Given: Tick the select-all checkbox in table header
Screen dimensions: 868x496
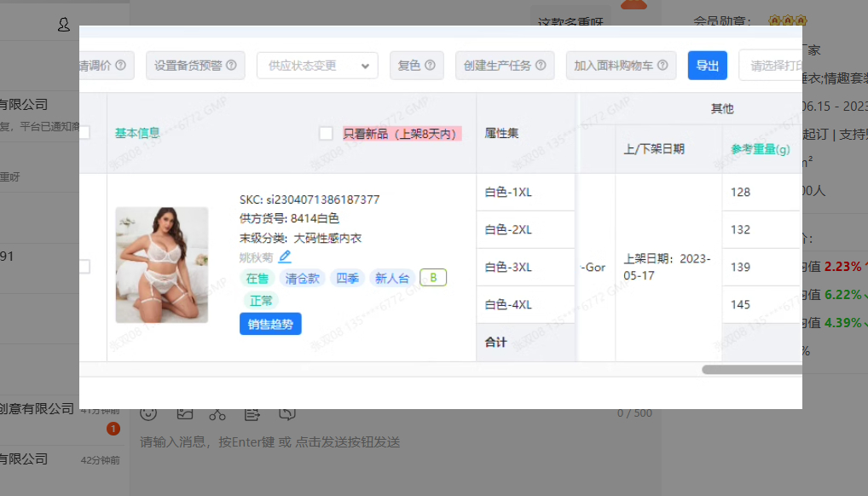Looking at the screenshot, I should [x=84, y=133].
